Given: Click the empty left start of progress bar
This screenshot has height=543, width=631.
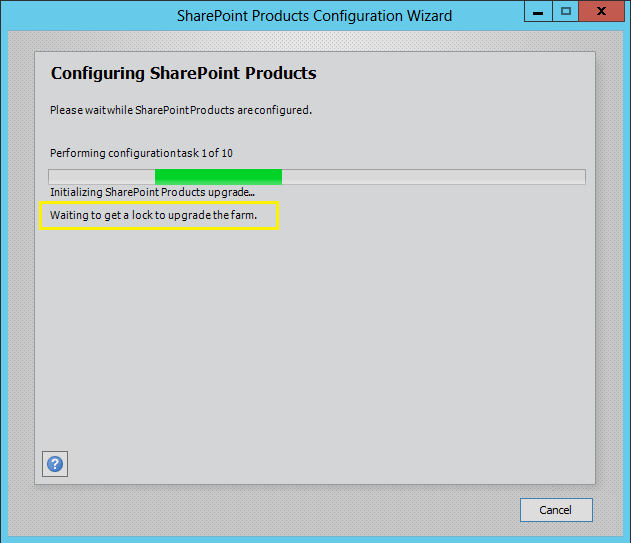Looking at the screenshot, I should pyautogui.click(x=100, y=177).
